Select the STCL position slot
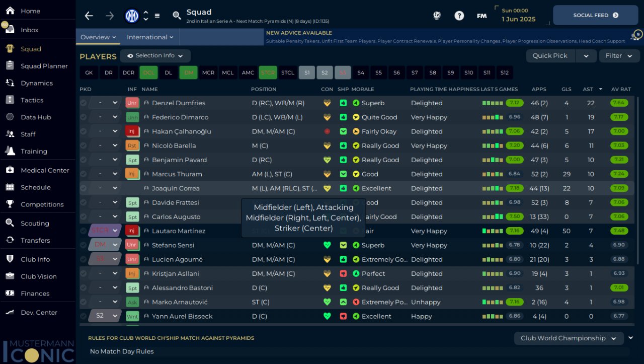This screenshot has width=644, height=364. tap(288, 73)
